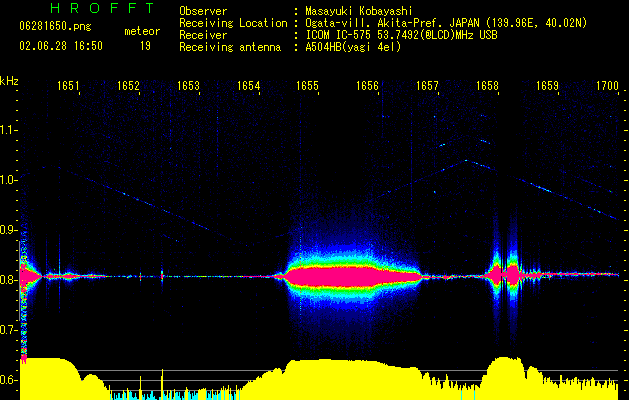Click the 0.6 kHz axis label
Viewport: 629px width, 400px height.
[x=8, y=380]
